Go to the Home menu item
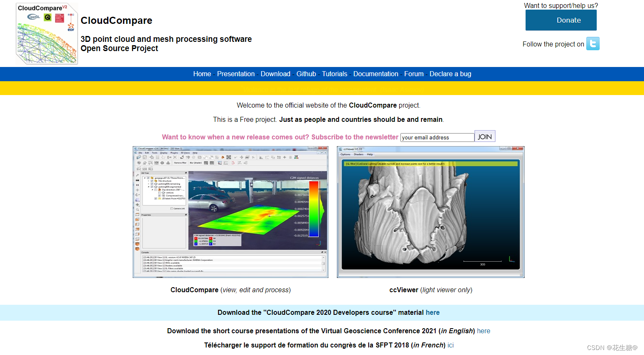Viewport: 644px width, 355px height. click(x=202, y=74)
